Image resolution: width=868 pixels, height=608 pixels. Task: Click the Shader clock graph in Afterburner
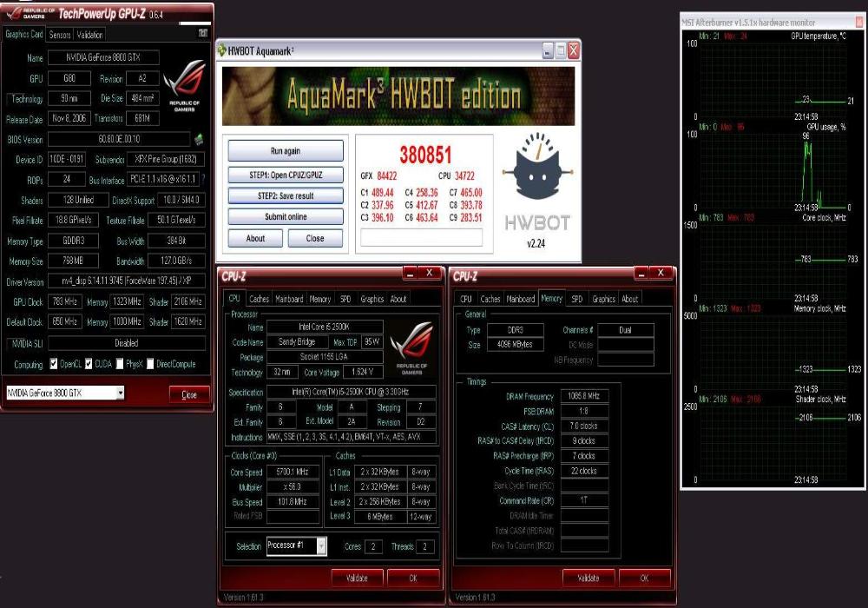(x=773, y=442)
